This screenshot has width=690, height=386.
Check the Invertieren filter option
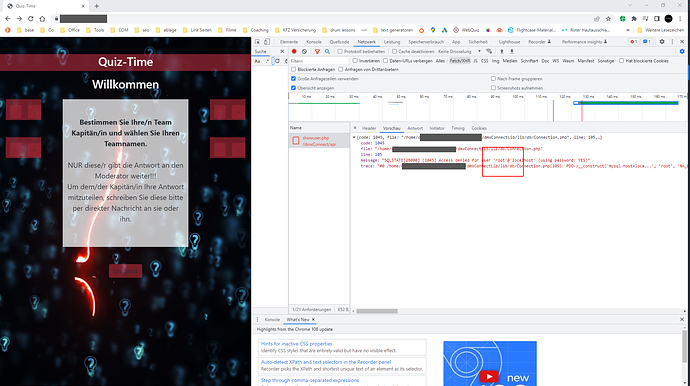[x=355, y=61]
